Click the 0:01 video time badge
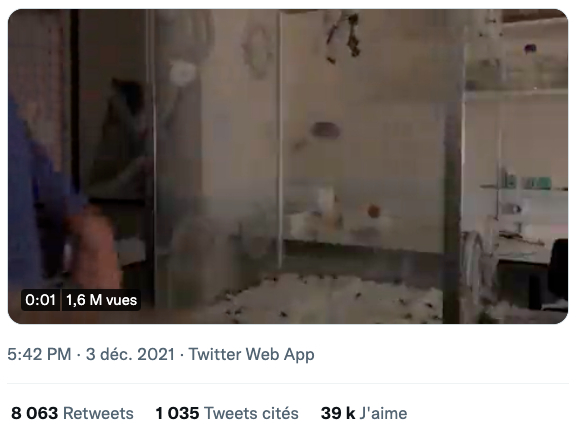The image size is (580, 436). (x=40, y=300)
